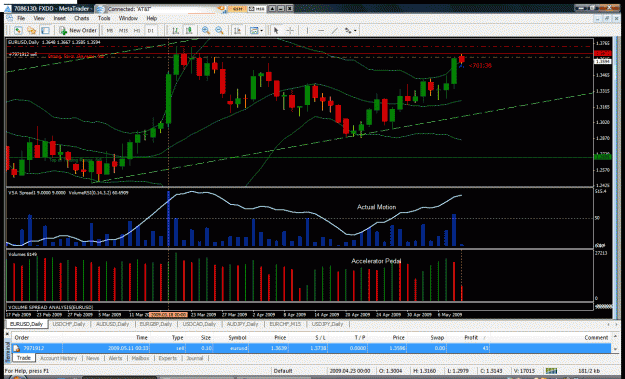
Task: Open a new chart from toolbar icon
Action: click(18, 30)
